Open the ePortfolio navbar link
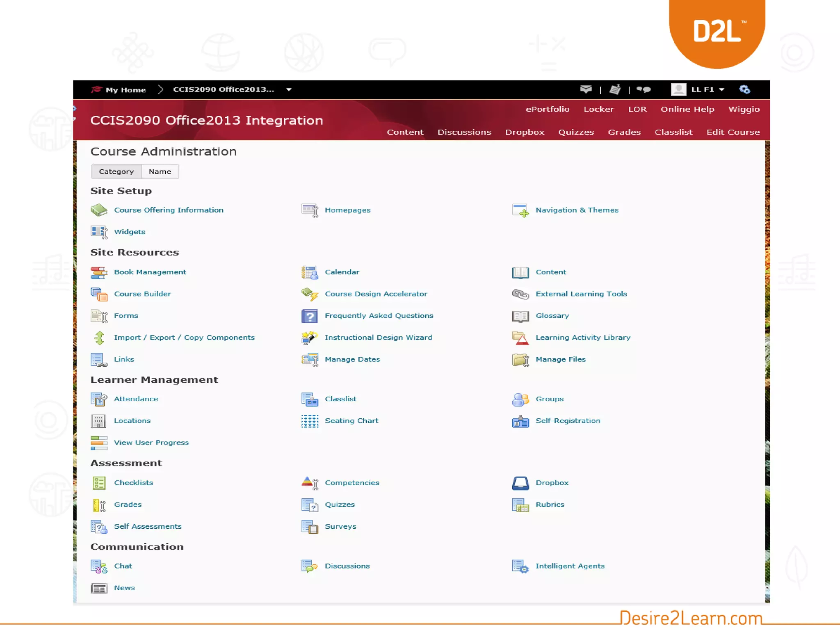The width and height of the screenshot is (840, 630). (547, 109)
